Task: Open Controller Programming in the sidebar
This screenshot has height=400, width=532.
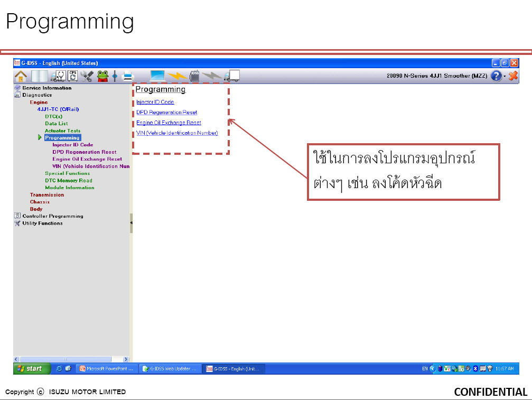Action: point(53,216)
